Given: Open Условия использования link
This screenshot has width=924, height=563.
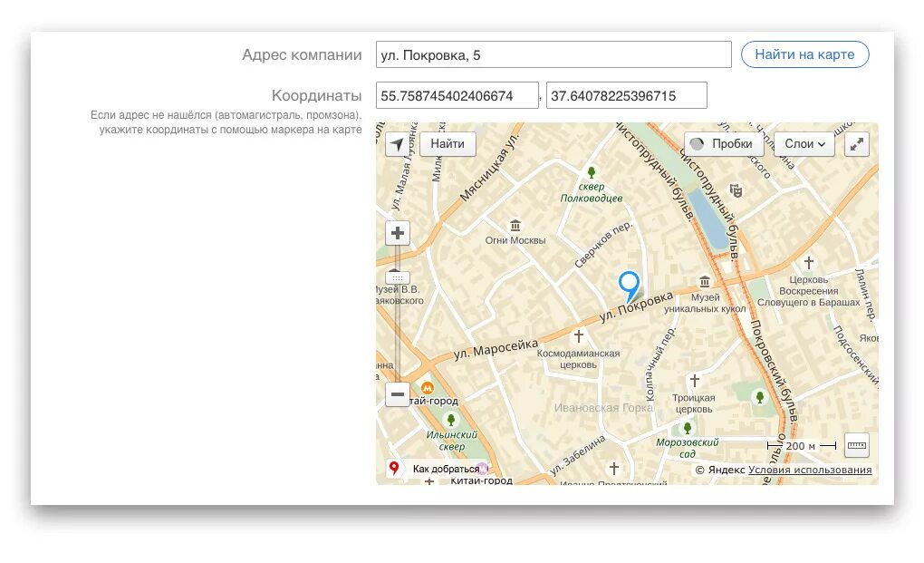Looking at the screenshot, I should tap(810, 470).
